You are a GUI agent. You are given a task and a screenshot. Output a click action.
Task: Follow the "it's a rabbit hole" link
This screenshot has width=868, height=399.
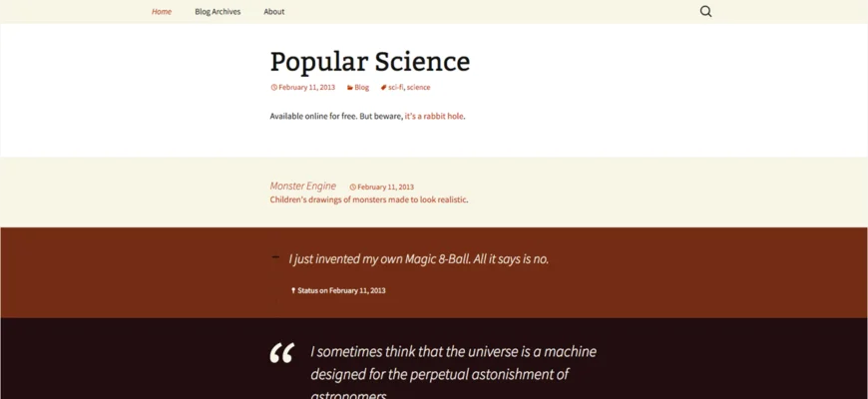[434, 117]
